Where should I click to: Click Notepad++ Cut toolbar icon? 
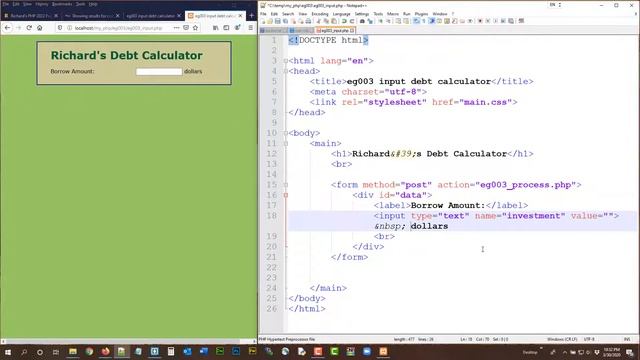click(x=318, y=21)
